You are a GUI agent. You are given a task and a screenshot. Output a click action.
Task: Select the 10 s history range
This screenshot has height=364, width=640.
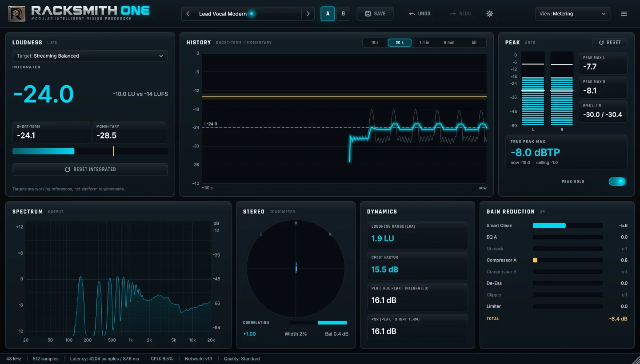click(375, 43)
